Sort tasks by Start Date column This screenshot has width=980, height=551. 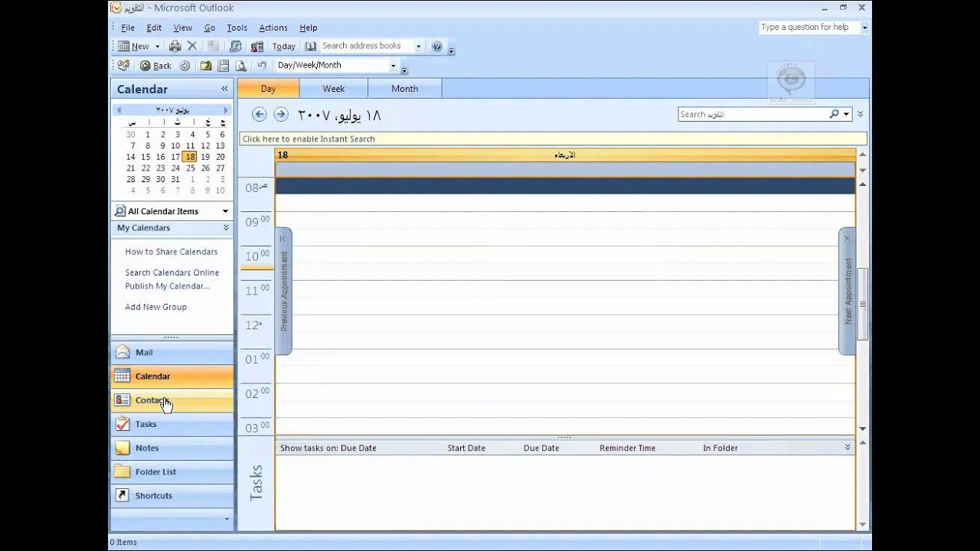[x=466, y=448]
